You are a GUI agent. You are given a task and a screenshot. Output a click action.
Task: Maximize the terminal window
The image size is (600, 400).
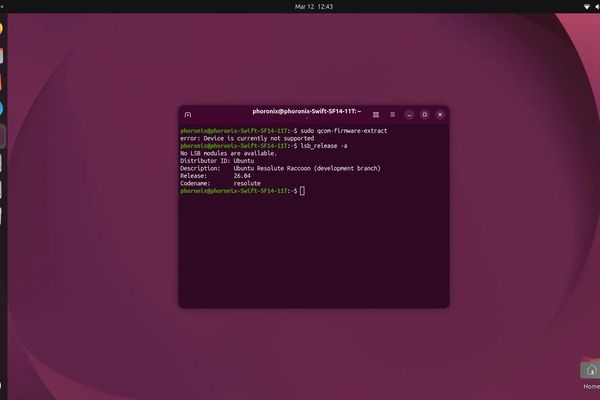424,114
